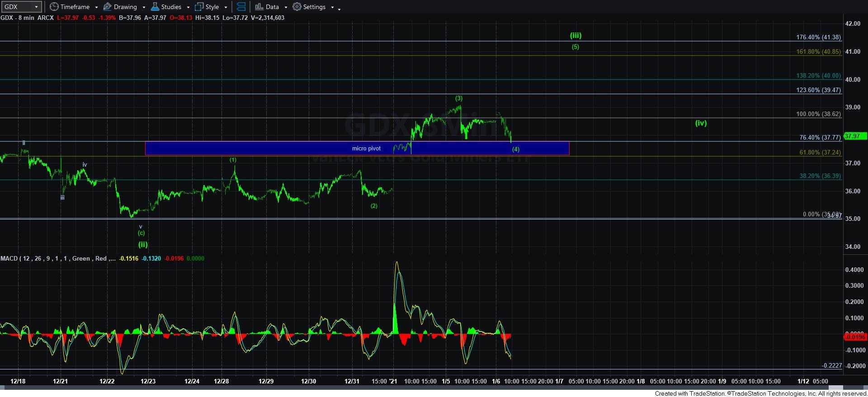Image resolution: width=868 pixels, height=397 pixels.
Task: Click the V=2,314,603 volume readout
Action: (268, 18)
